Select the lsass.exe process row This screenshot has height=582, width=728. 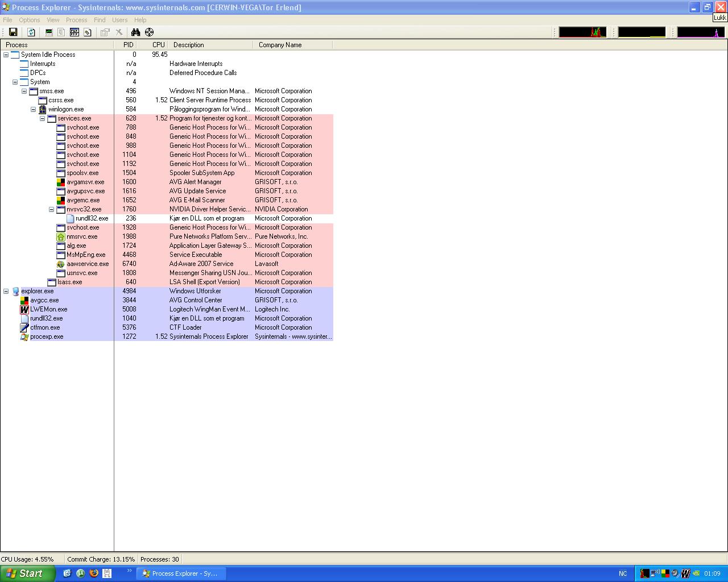[x=167, y=282]
